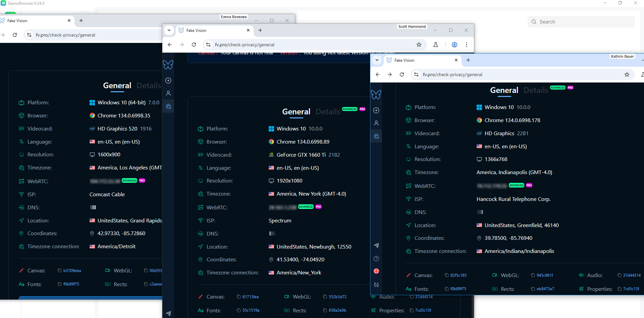Copy Canvas hash 82f5c185

[447, 275]
